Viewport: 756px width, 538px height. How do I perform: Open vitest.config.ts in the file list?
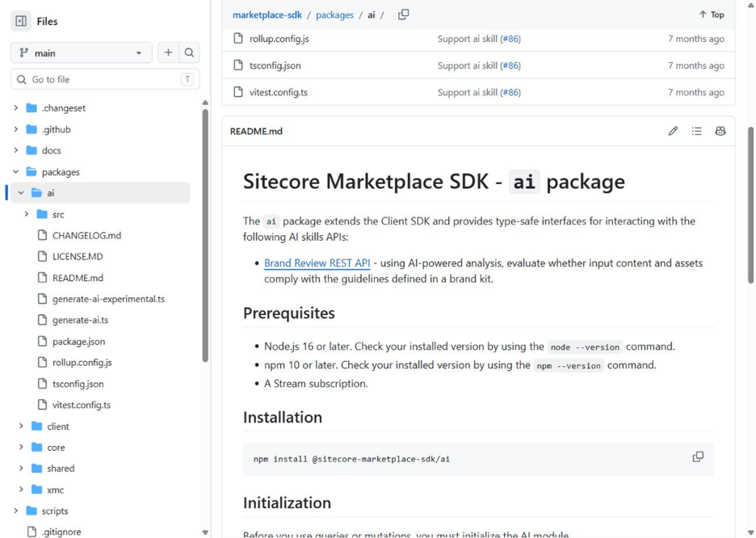coord(278,92)
